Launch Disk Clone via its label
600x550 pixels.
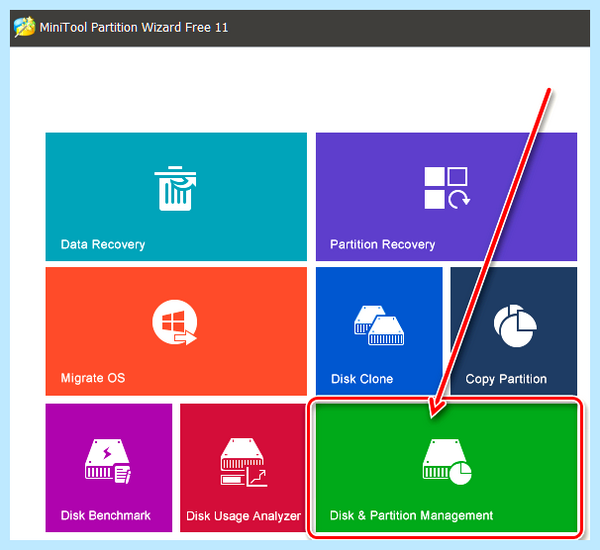point(362,379)
